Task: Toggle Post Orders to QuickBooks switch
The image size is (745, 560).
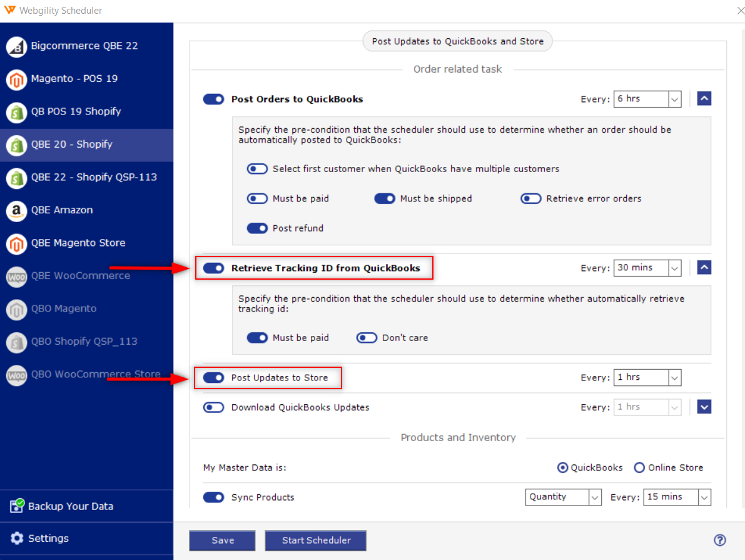Action: 213,99
